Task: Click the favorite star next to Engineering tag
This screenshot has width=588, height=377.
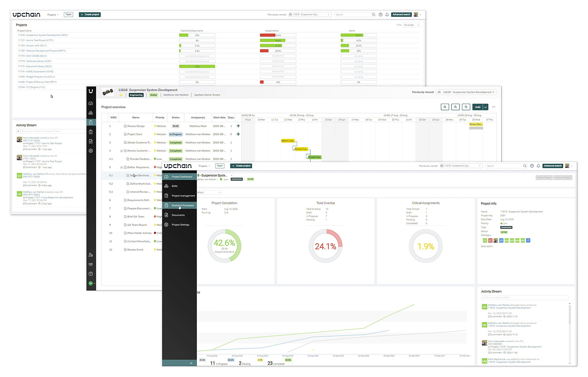Action: 121,95
